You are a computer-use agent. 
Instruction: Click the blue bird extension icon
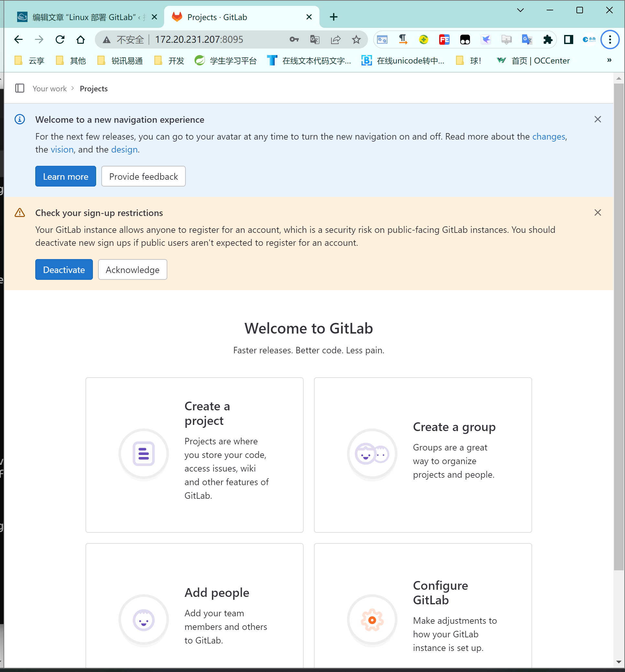click(485, 40)
